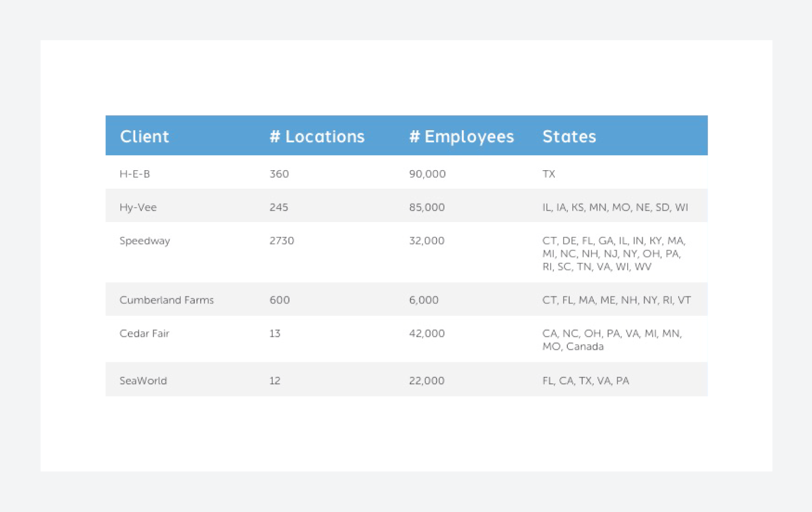Click the Client column header
This screenshot has height=512, width=812.
(x=144, y=136)
